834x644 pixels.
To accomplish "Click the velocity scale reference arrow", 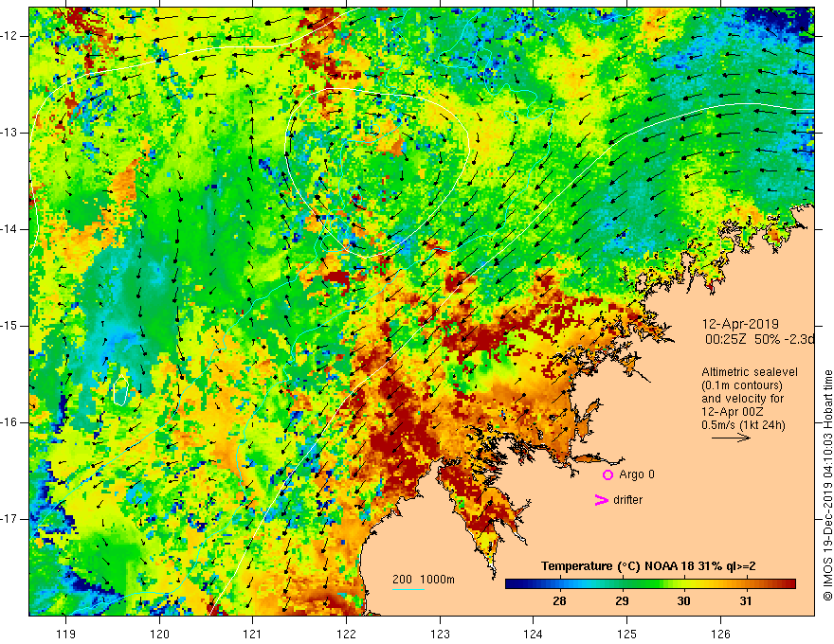I will point(731,438).
